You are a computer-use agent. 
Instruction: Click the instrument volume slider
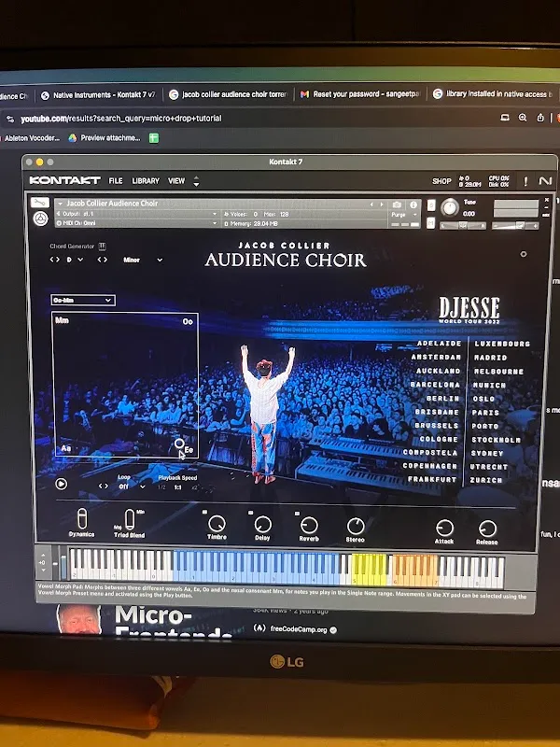[516, 226]
